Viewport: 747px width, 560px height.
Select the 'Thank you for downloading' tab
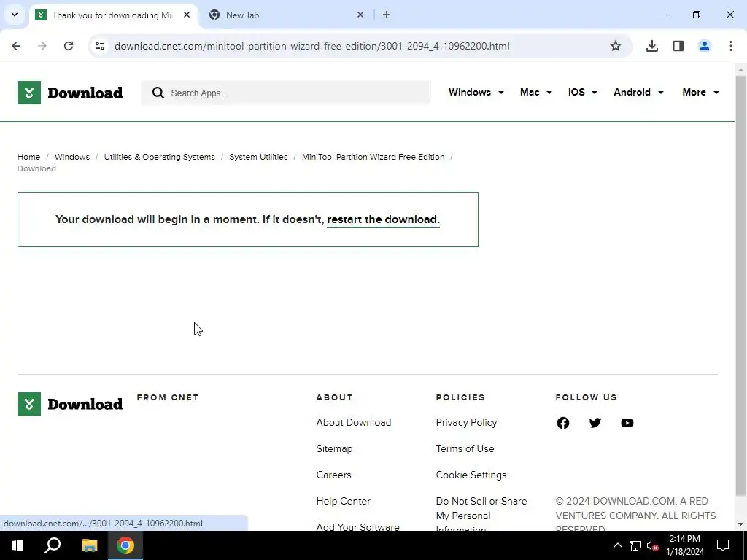tap(113, 15)
